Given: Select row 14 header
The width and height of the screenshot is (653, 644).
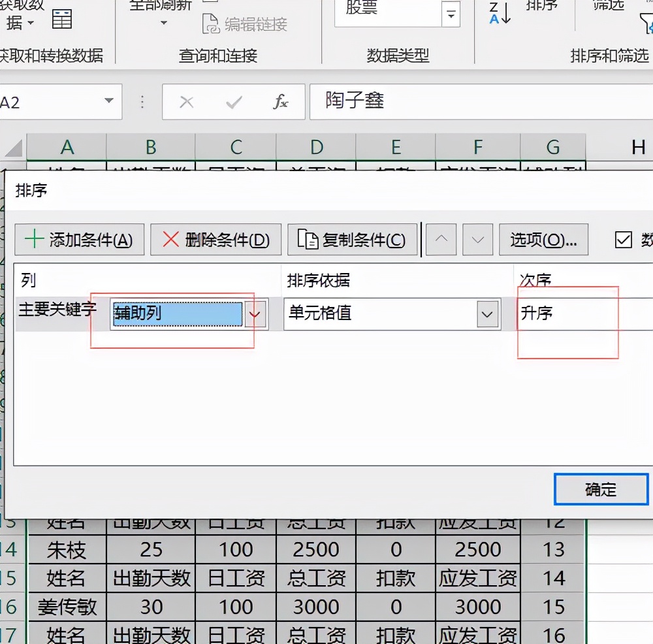Looking at the screenshot, I should [12, 549].
